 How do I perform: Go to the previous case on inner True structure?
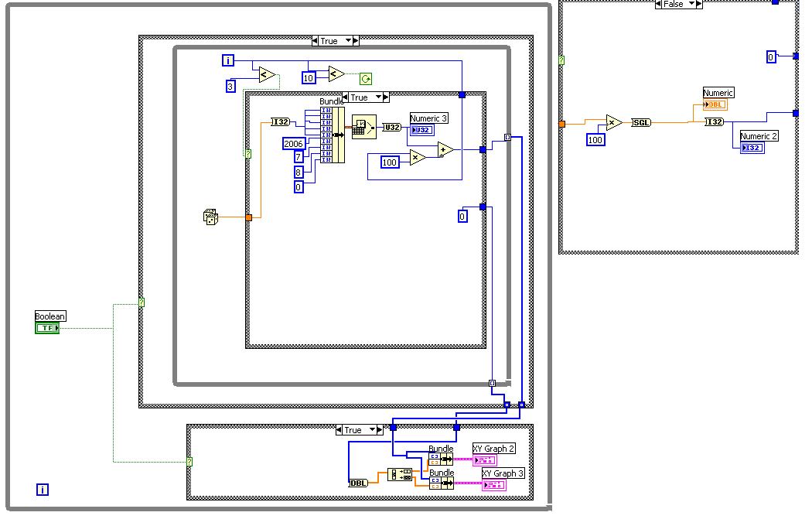pos(346,97)
